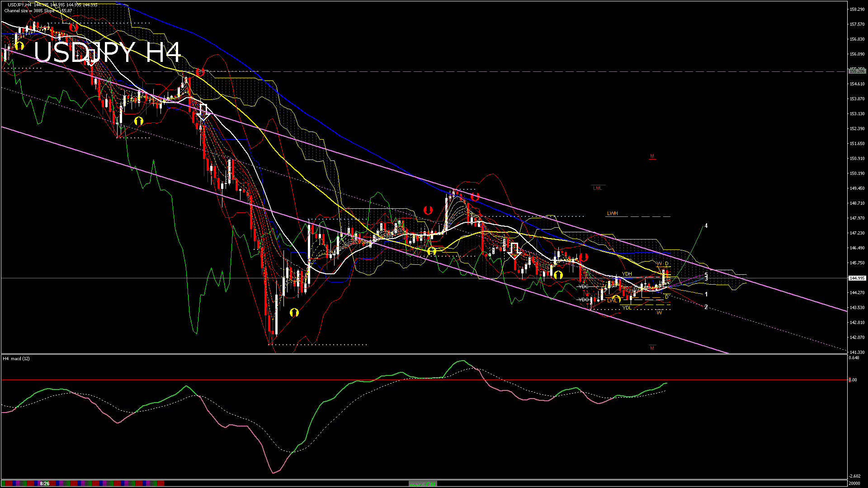868x488 pixels.
Task: Click the H4 macd (12) indicator label
Action: click(16, 358)
